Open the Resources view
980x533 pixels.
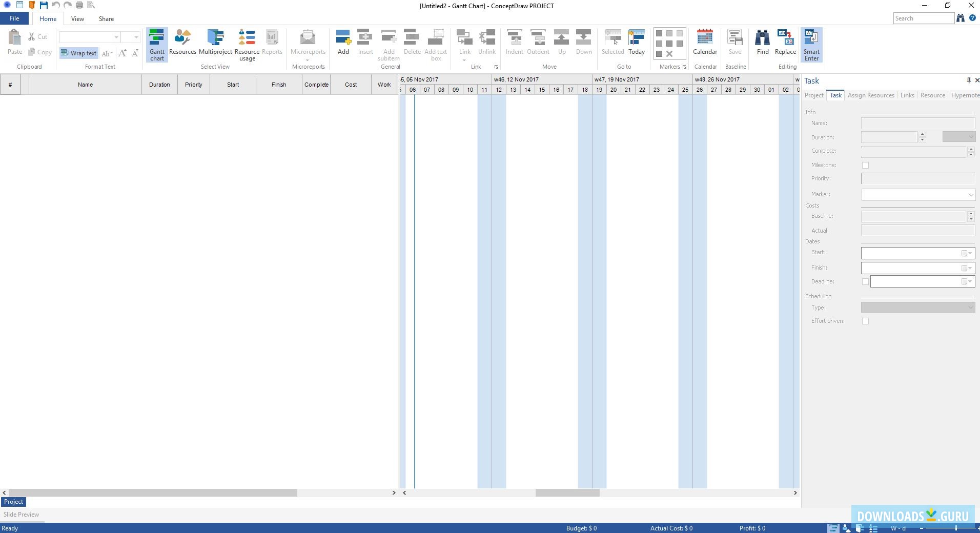click(x=182, y=42)
